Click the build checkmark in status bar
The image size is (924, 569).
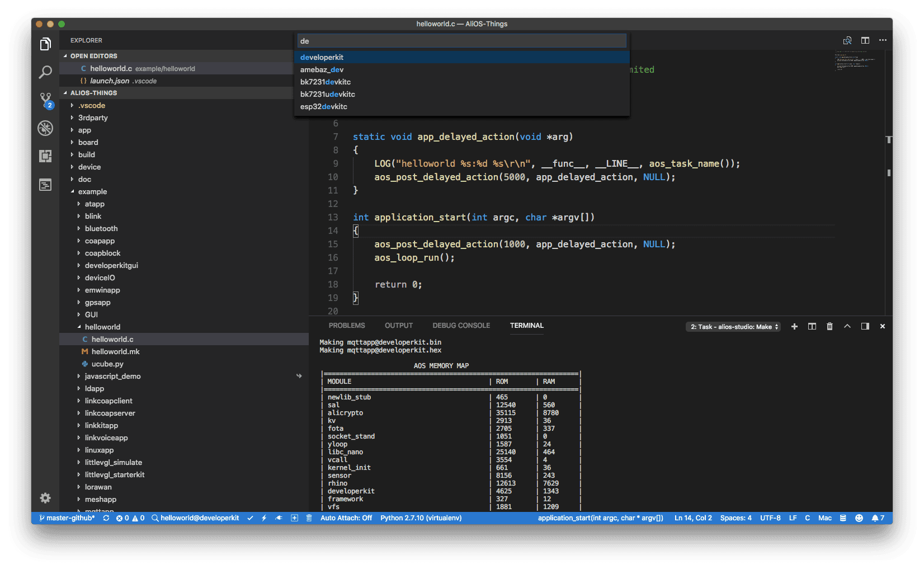coord(250,518)
